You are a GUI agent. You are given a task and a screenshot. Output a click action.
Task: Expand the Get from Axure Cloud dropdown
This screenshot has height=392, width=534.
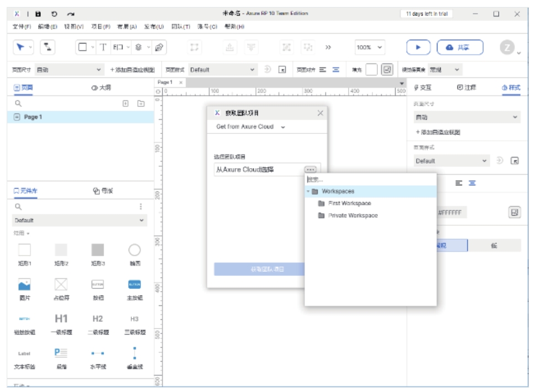click(250, 127)
